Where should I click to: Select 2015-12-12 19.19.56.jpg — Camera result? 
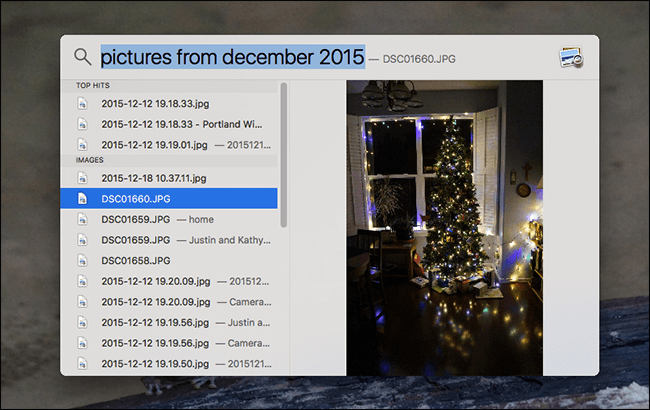pyautogui.click(x=169, y=343)
